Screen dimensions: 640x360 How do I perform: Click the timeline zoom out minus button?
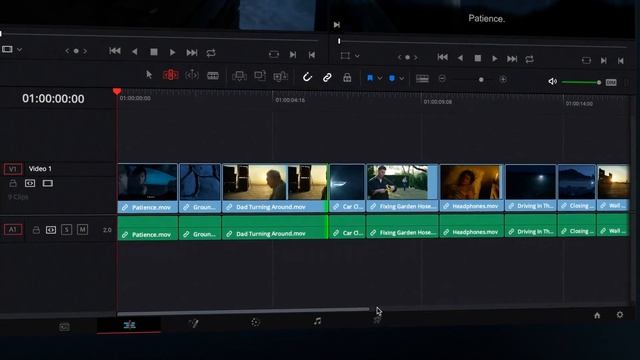[442, 78]
